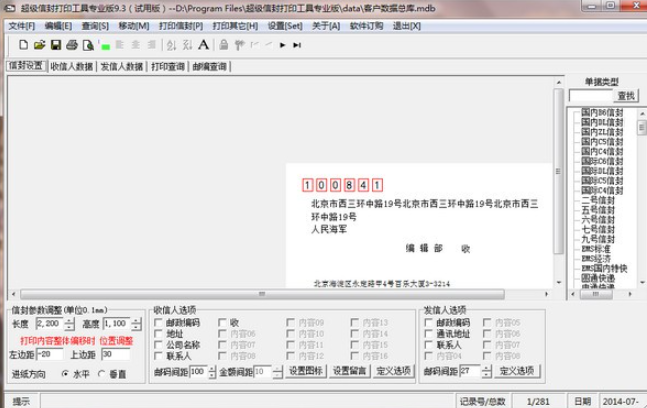Viewport: 647px width, 408px height.
Task: Open the 查询[S] menu
Action: 95,26
